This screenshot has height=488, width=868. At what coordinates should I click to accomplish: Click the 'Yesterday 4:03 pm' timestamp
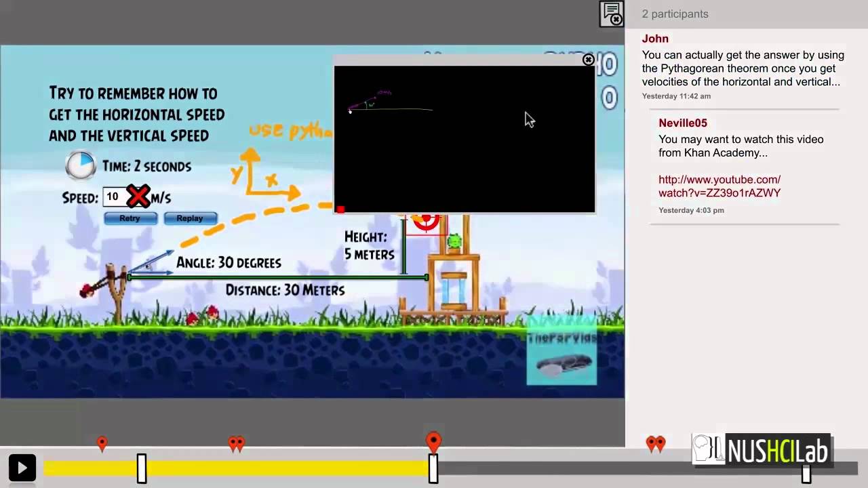[691, 210]
